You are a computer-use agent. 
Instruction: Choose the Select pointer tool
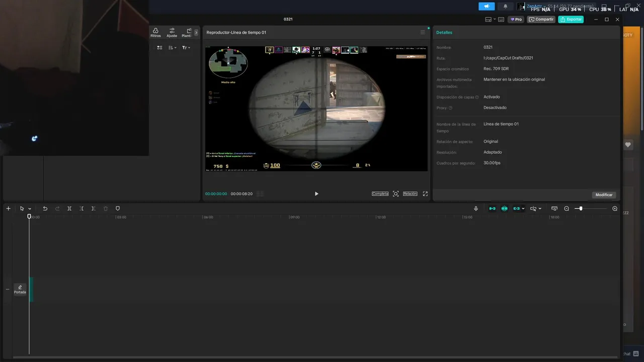pos(22,208)
